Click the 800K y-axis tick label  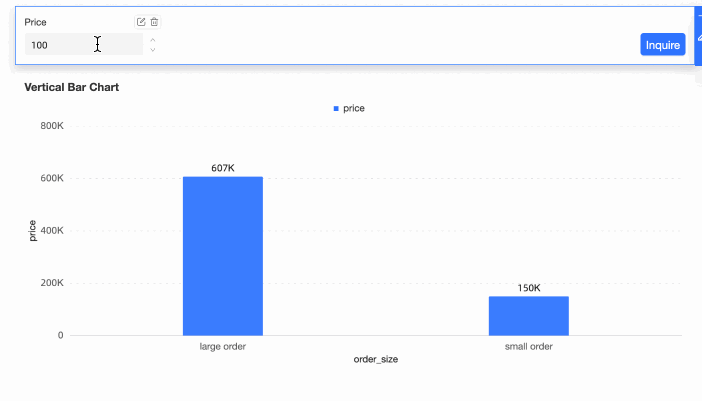(52, 126)
